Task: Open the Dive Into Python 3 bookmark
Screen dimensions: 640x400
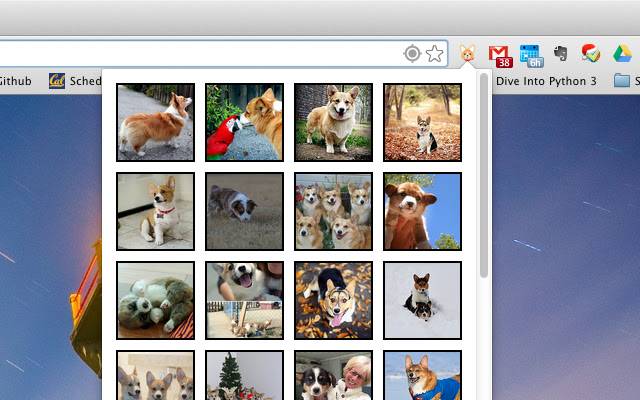Action: point(546,81)
